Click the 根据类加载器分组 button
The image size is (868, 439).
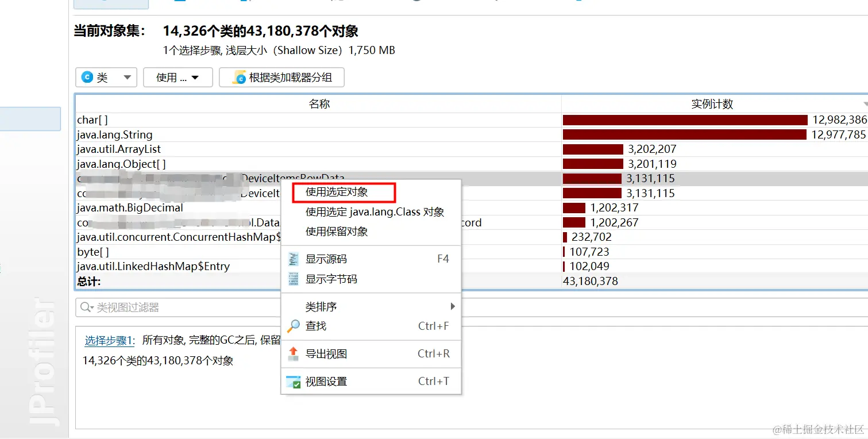pos(281,77)
